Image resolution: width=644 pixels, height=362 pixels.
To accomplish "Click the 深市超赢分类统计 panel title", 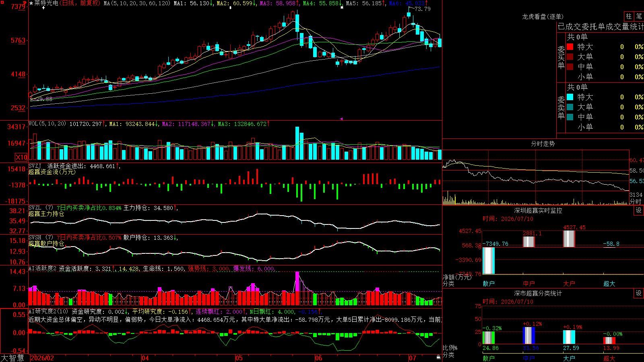I will (x=538, y=293).
